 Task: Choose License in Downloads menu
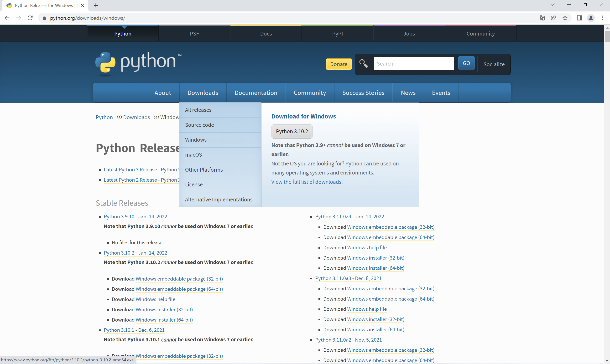pos(220,185)
